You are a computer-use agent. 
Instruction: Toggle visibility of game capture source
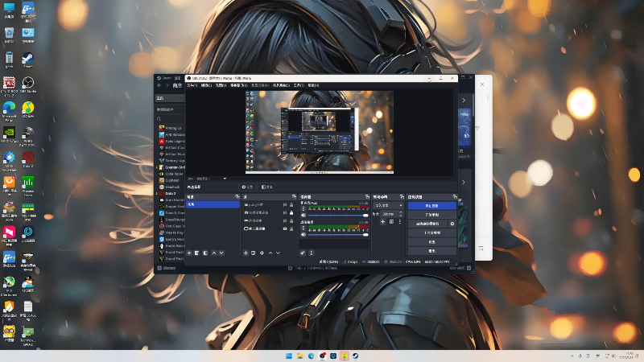point(285,220)
